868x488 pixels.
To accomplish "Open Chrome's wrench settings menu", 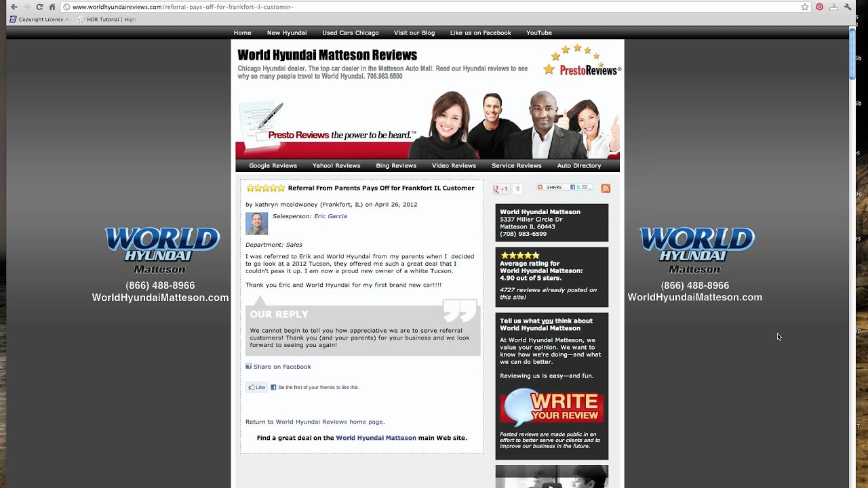I will (848, 7).
